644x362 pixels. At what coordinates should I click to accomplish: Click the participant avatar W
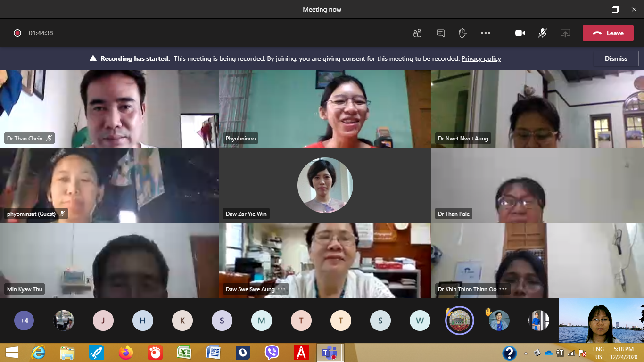pyautogui.click(x=420, y=321)
